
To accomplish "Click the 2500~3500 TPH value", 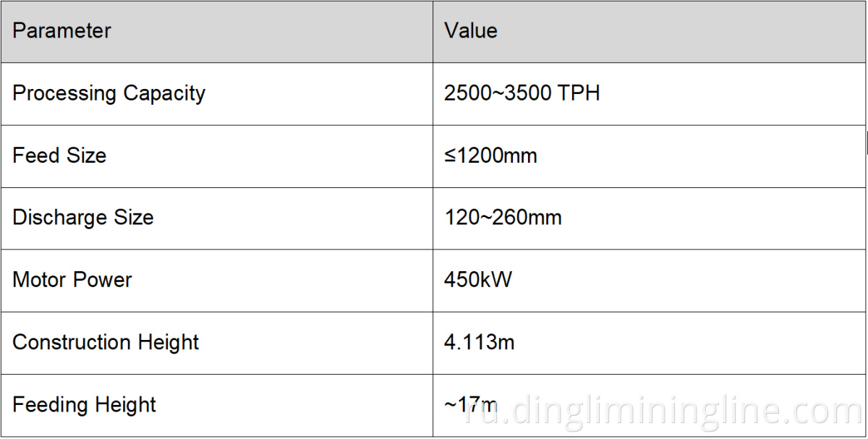I will pos(522,93).
